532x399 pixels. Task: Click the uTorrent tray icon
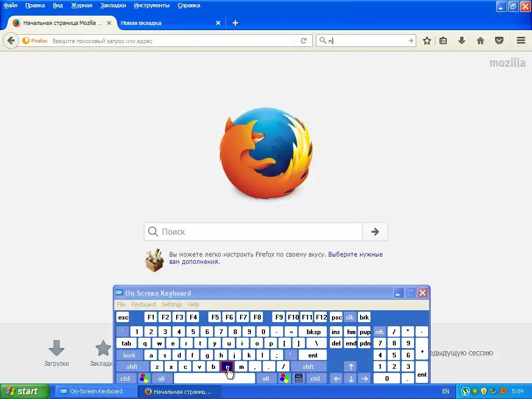[x=465, y=391]
